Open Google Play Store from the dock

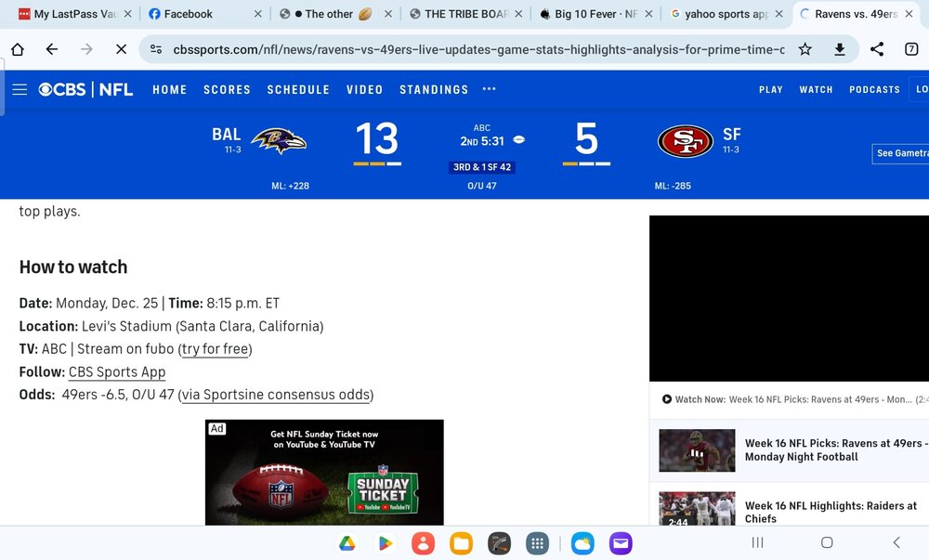click(386, 543)
